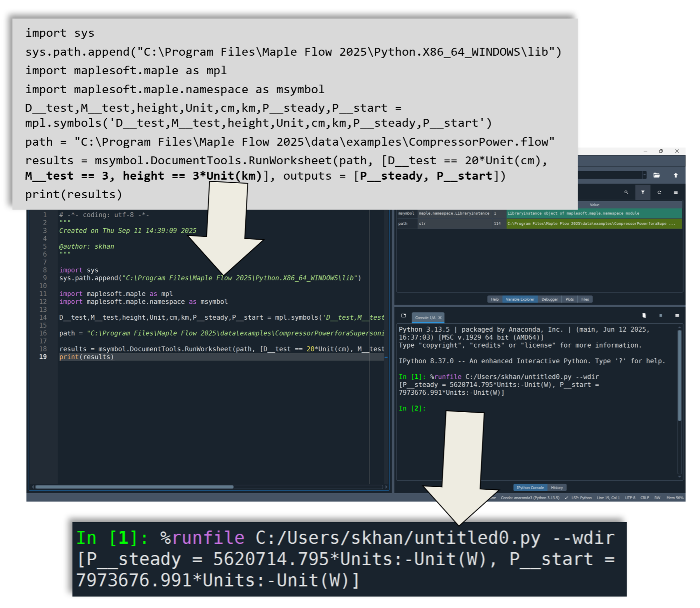Click the browse working directory folder icon

coord(656,175)
